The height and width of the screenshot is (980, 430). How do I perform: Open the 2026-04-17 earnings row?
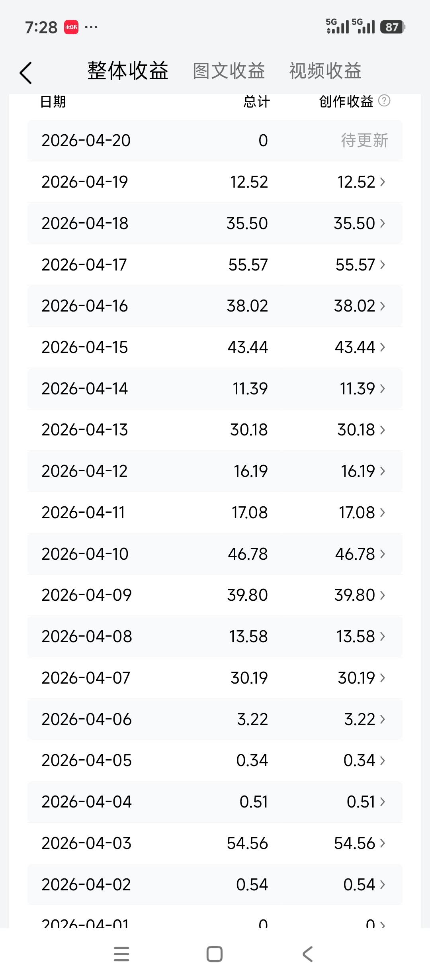pos(215,264)
